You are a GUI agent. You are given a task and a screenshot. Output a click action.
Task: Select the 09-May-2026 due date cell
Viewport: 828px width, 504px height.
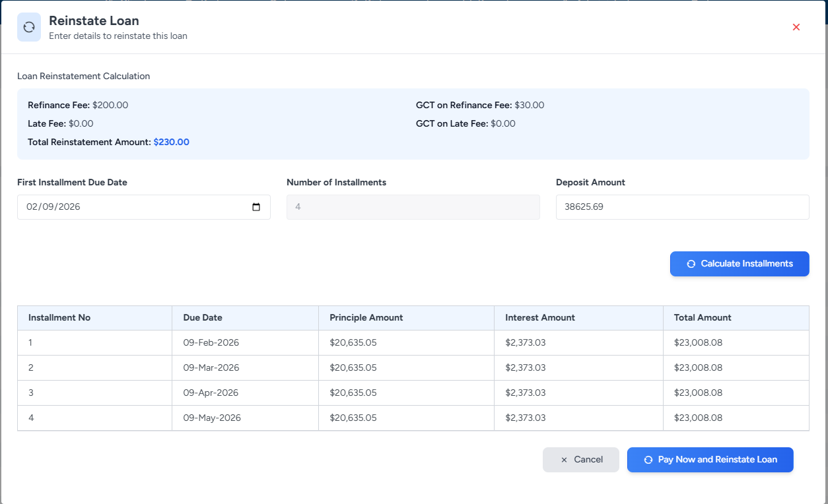pos(212,418)
